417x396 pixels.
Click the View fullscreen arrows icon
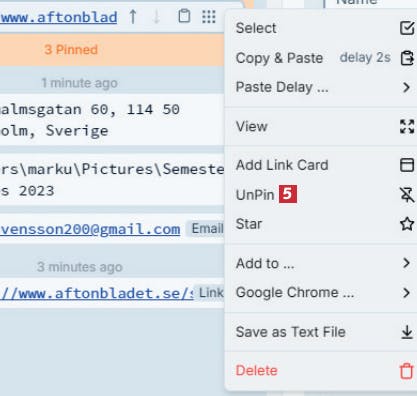pos(407,127)
